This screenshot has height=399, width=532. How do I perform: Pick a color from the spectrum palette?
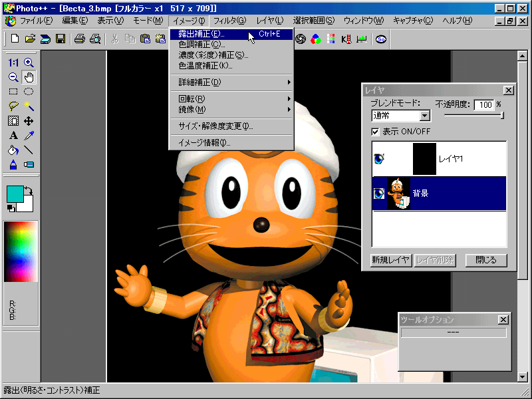(x=21, y=251)
